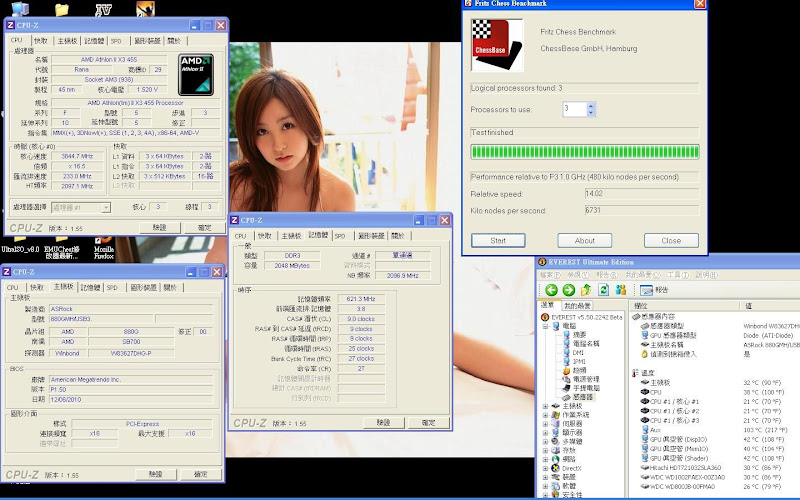Switch to 圖形裝置 tab in mainboard CPU-Z window
Image resolution: width=800 pixels, height=500 pixels.
coord(143,288)
